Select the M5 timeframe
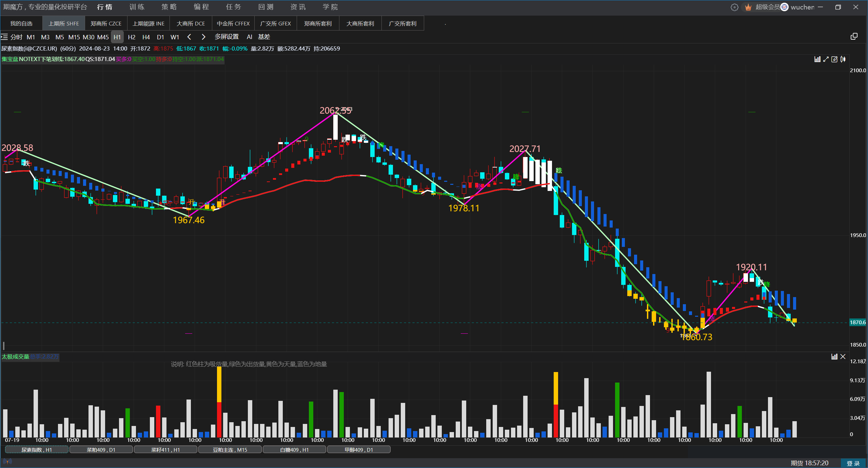The height and width of the screenshot is (468, 868). [x=60, y=37]
